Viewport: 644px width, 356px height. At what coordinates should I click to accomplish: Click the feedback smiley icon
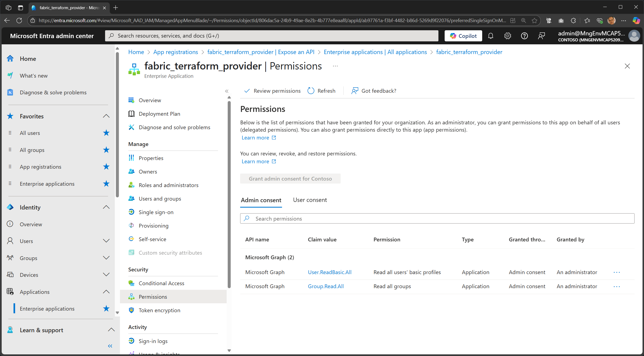coord(541,36)
